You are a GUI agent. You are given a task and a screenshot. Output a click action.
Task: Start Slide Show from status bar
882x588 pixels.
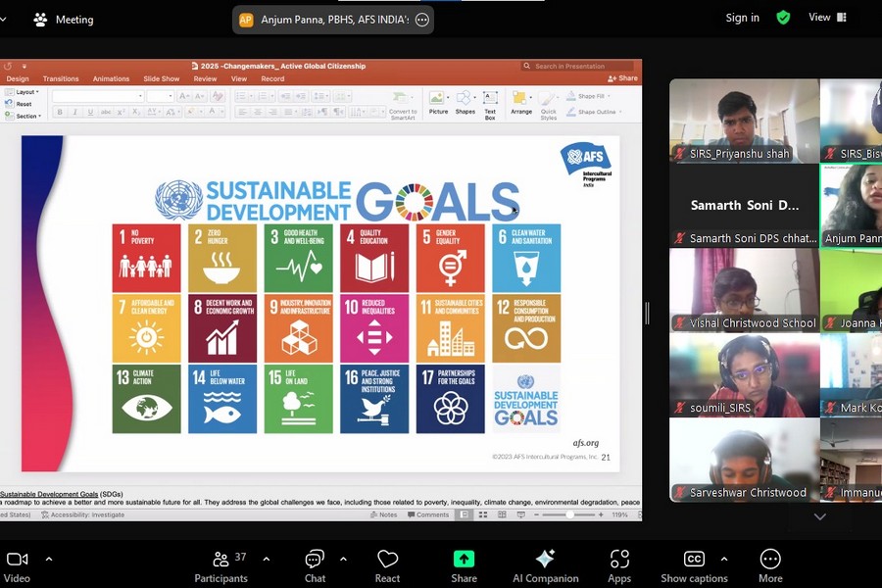(x=521, y=514)
